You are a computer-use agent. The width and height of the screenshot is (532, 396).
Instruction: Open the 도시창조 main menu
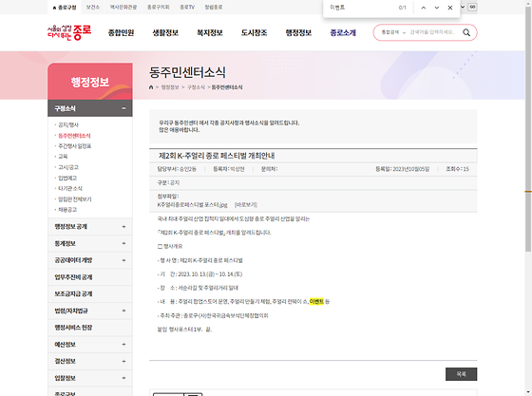(255, 32)
